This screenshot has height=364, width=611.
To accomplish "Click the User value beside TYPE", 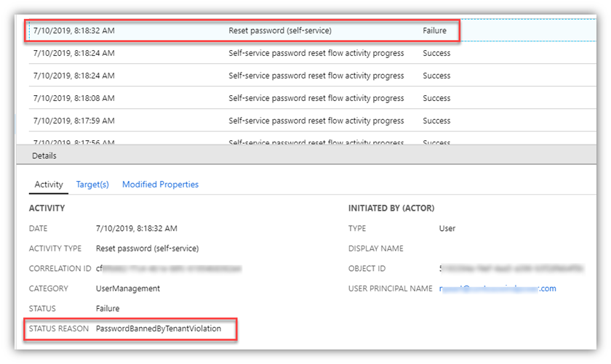I will (447, 228).
